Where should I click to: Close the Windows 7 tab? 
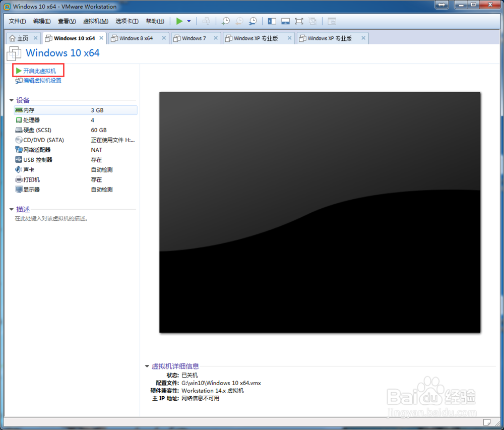coord(216,38)
